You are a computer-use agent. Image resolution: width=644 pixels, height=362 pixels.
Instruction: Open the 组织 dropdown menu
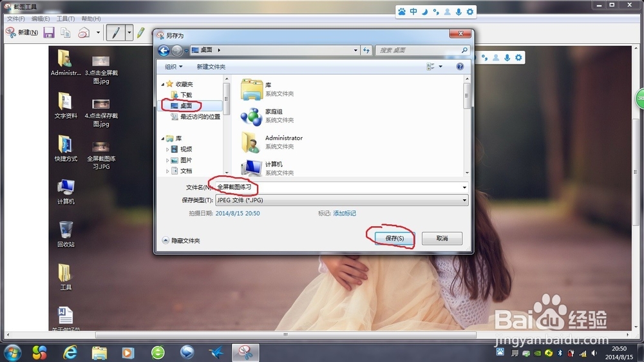[174, 66]
